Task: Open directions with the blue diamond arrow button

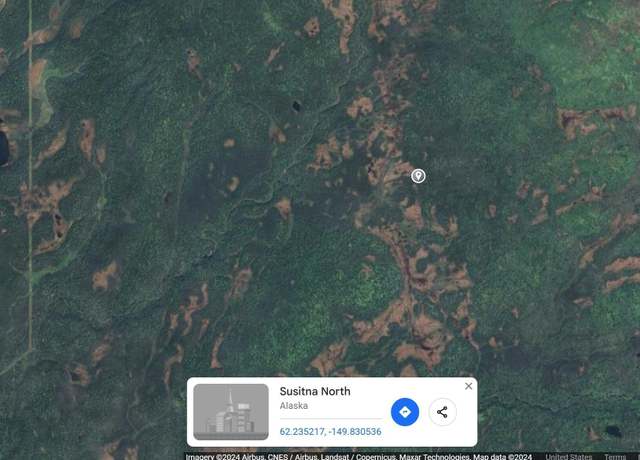Action: [x=405, y=412]
